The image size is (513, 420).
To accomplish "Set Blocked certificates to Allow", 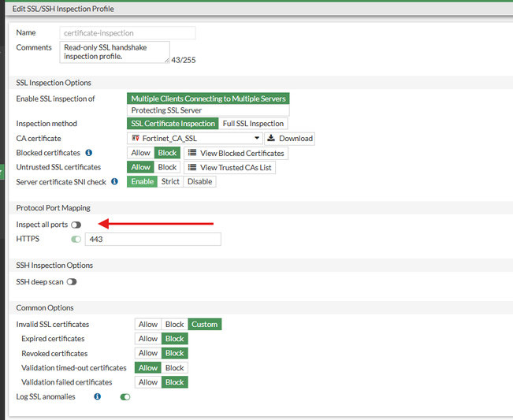I will tap(141, 153).
